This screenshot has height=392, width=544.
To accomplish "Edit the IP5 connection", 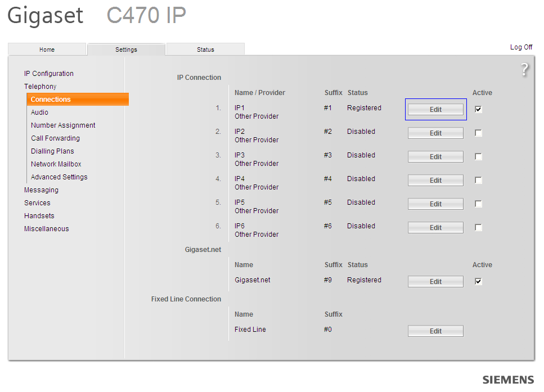I will coord(436,204).
